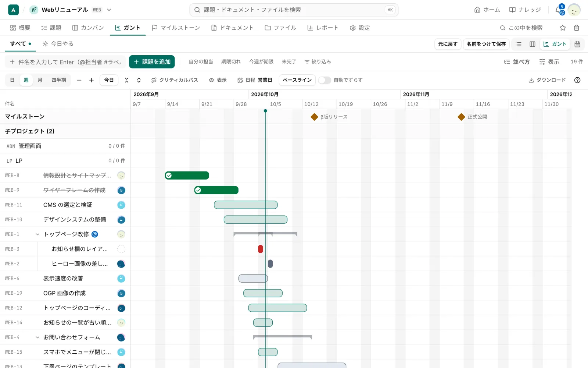Open the help question mark icon
The width and height of the screenshot is (588, 368).
(x=577, y=80)
